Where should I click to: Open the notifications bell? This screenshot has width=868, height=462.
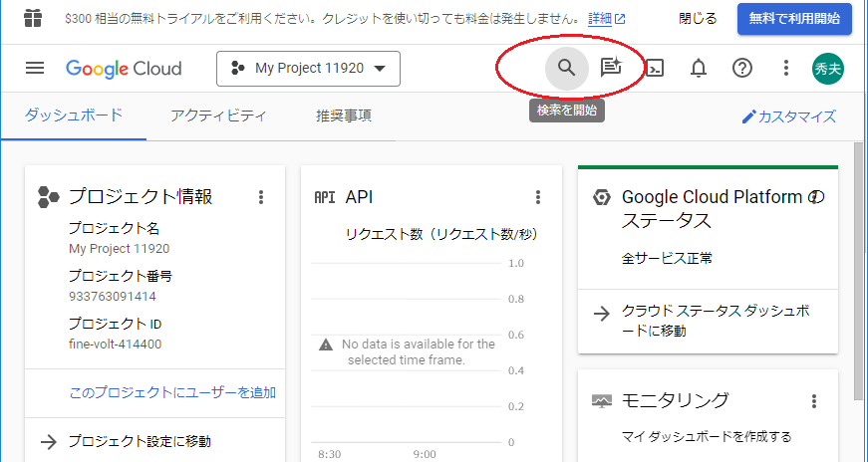[699, 68]
